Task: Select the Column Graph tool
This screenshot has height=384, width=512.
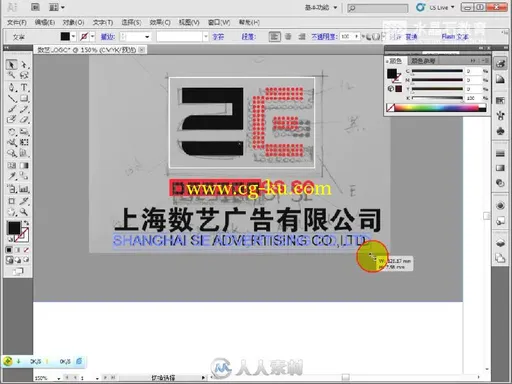Action: tap(24, 189)
